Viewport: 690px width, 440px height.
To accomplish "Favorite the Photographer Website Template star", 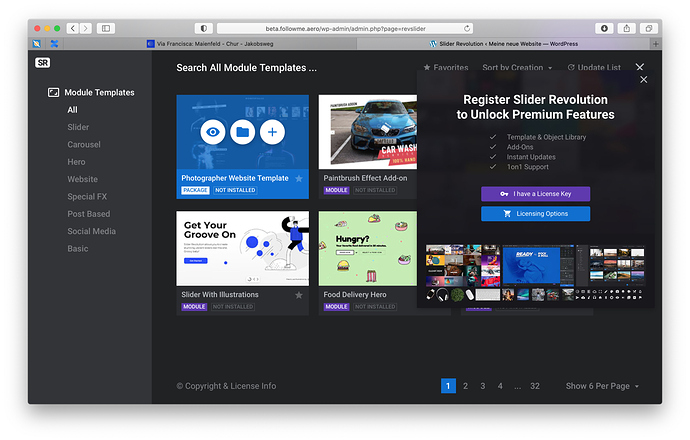I will [x=299, y=179].
